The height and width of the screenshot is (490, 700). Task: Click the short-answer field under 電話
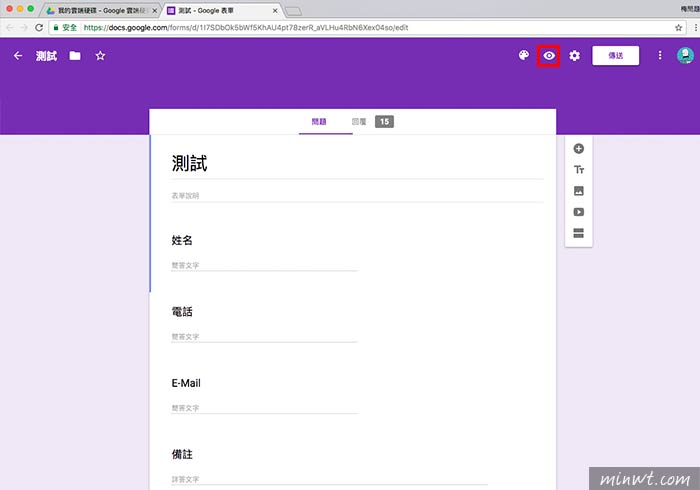[x=264, y=337]
